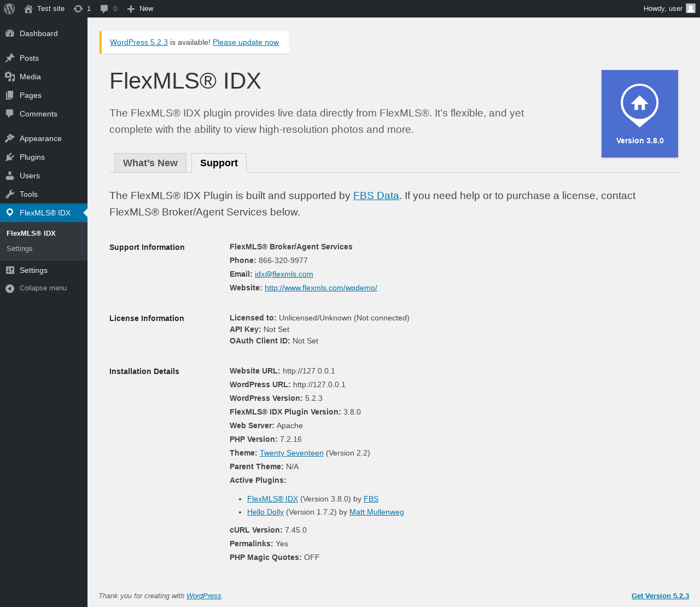Click the Media icon in sidebar
700x607 pixels.
coord(10,77)
